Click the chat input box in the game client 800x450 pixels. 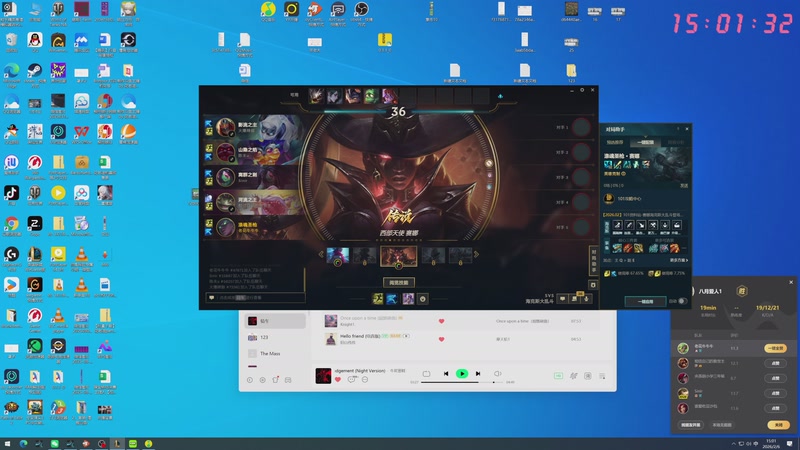tap(256, 297)
